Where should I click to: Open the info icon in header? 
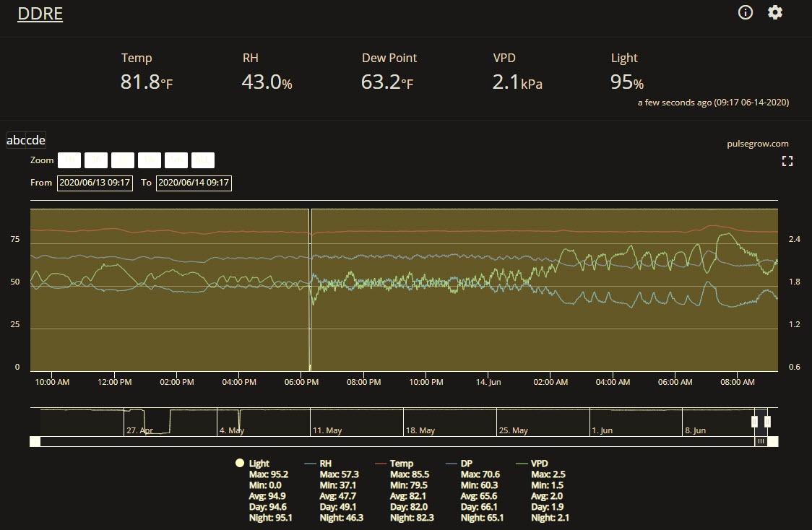tap(746, 12)
